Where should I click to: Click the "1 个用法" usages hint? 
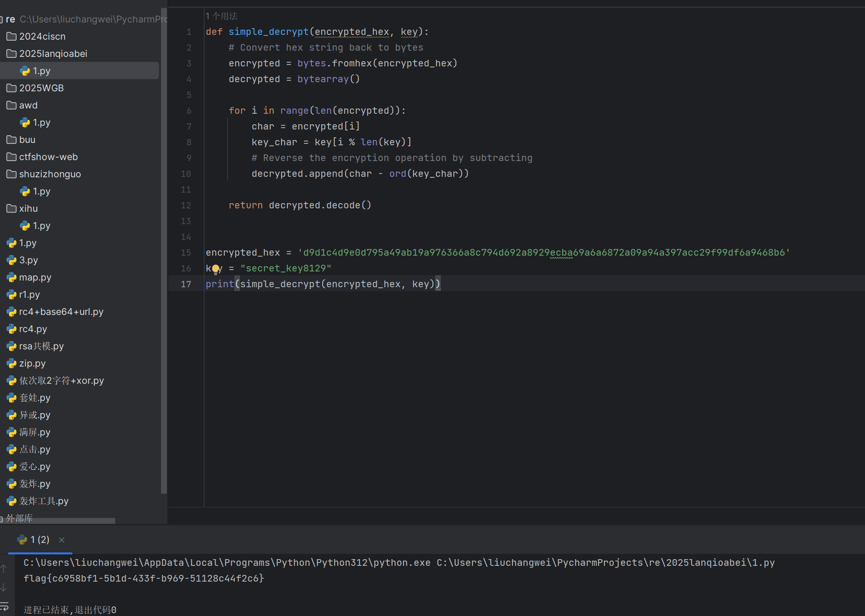coord(221,16)
